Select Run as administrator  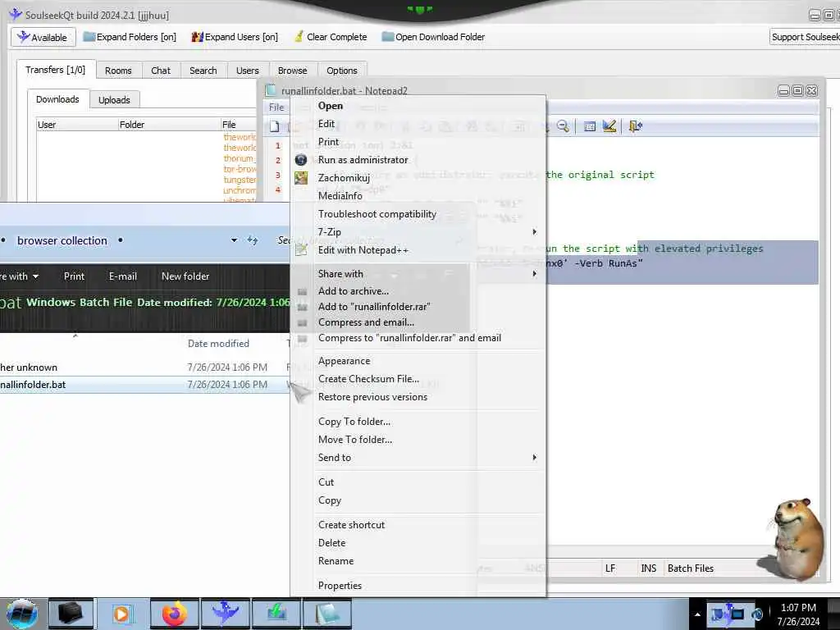[x=363, y=160]
